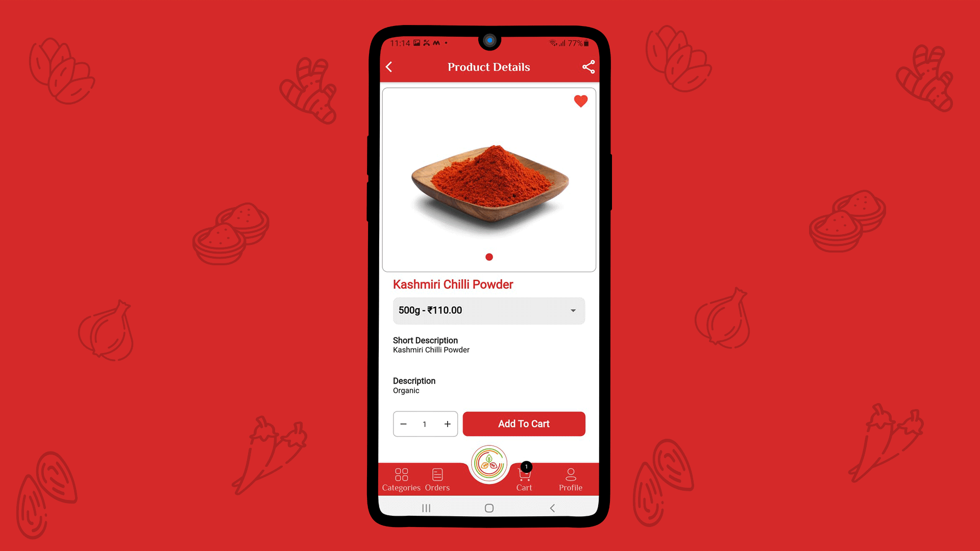Tap the back navigation button
This screenshot has width=980, height=551.
click(x=390, y=67)
